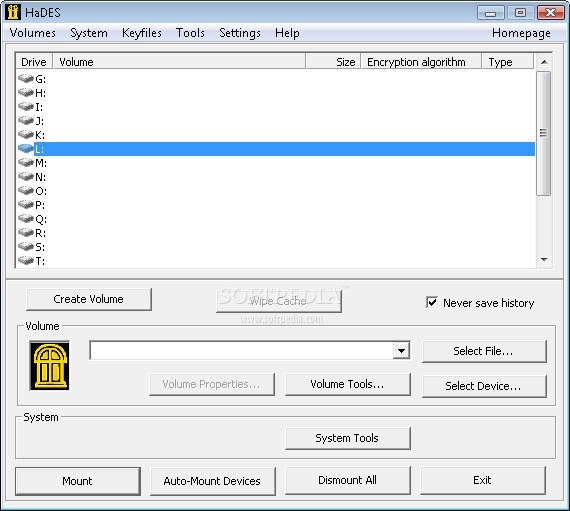Click the Size column header
The height and width of the screenshot is (511, 570).
333,61
